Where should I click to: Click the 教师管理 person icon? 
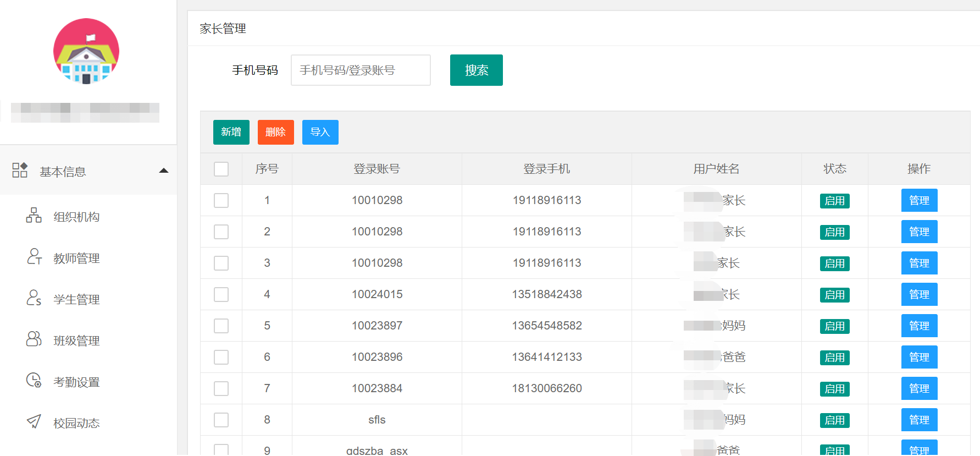click(x=34, y=256)
